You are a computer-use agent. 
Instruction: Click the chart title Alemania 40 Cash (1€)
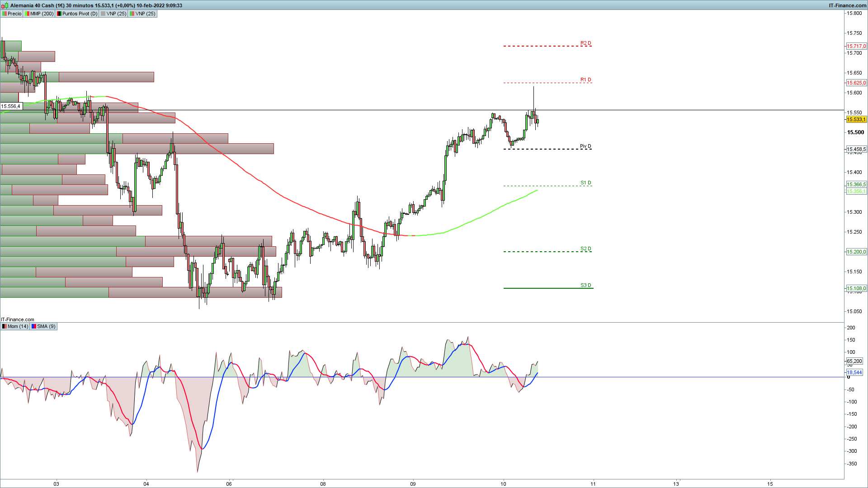tap(37, 5)
